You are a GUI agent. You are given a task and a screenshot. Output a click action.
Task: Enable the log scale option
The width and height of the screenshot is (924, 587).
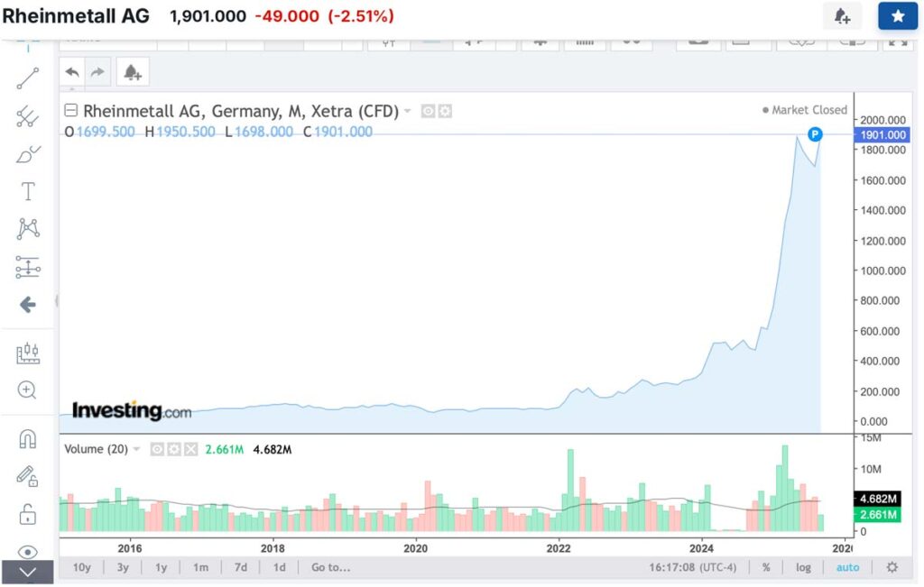(803, 567)
